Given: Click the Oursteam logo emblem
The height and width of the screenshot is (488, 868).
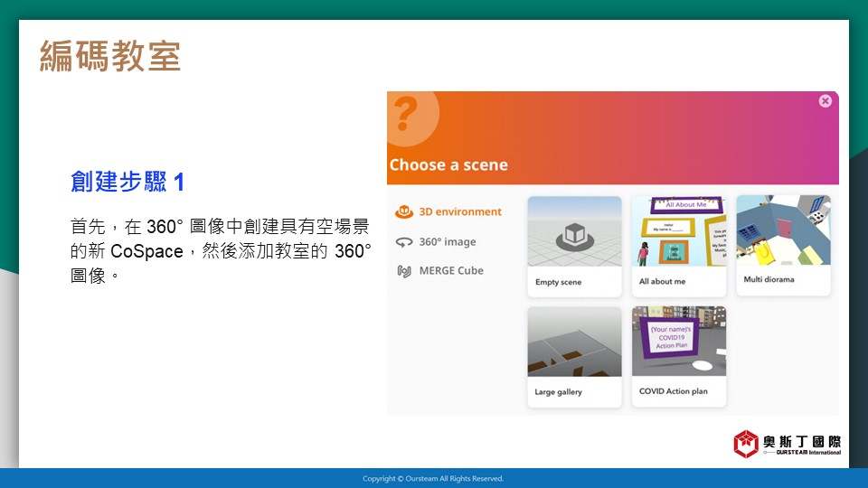Looking at the screenshot, I should pos(746,443).
